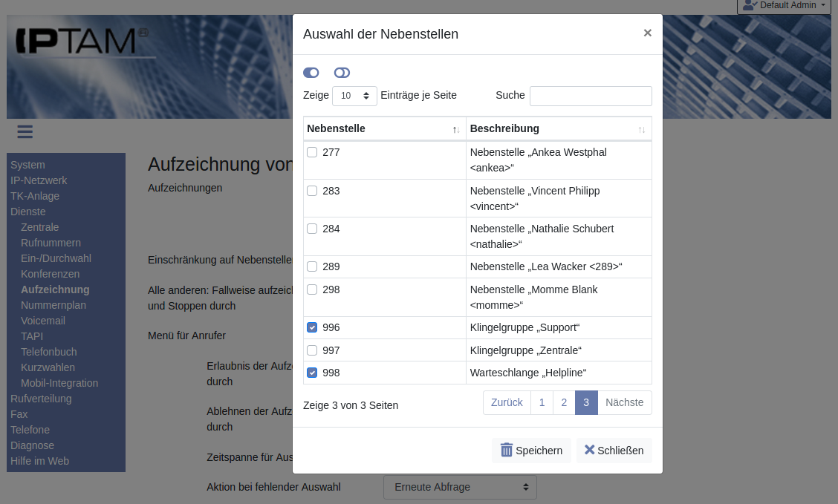Enable checkbox for 997 Zentrale
Viewport: 838px width, 504px height.
point(312,350)
